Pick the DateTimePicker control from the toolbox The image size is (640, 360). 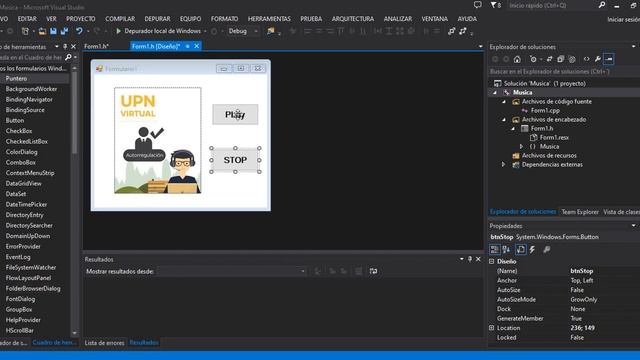tap(26, 204)
